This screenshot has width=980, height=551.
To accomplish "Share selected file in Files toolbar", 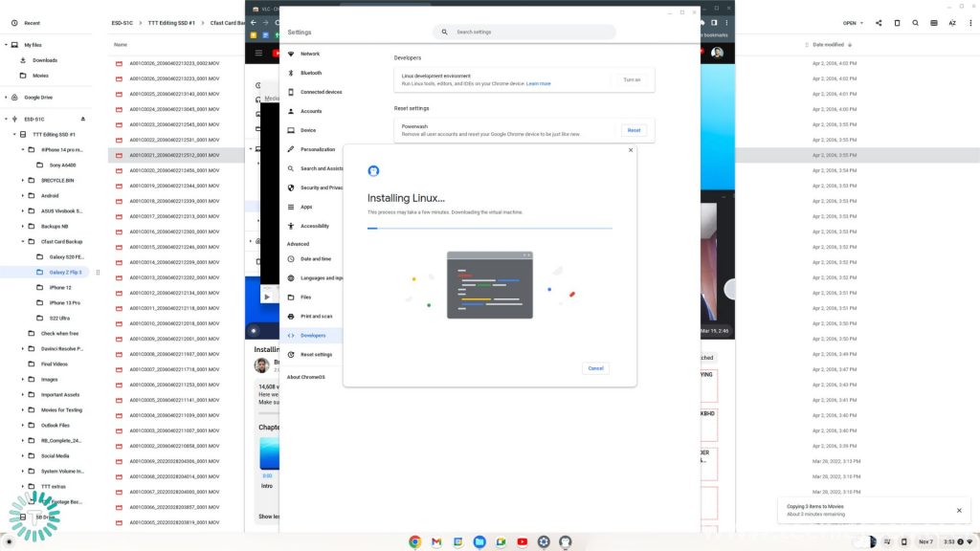I will tap(879, 23).
